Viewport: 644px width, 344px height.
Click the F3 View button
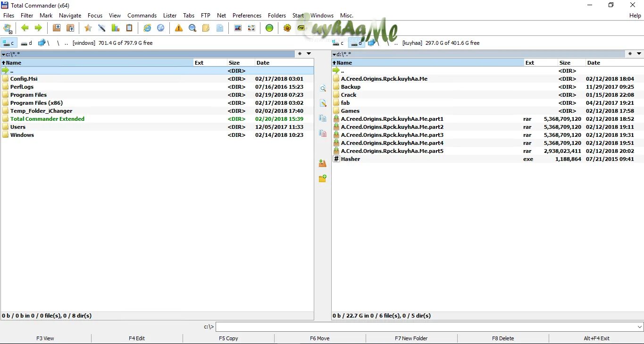click(45, 338)
